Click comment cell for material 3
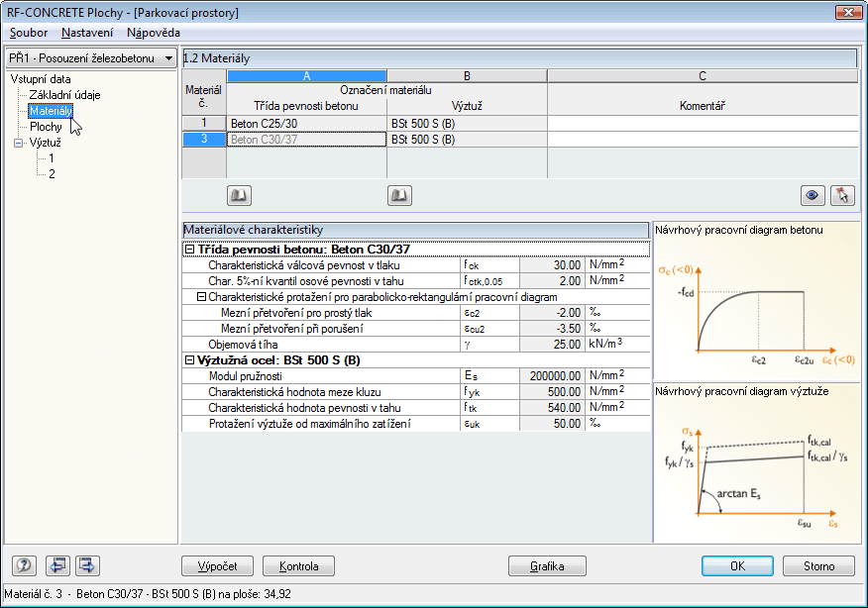This screenshot has width=868, height=608. (x=703, y=140)
